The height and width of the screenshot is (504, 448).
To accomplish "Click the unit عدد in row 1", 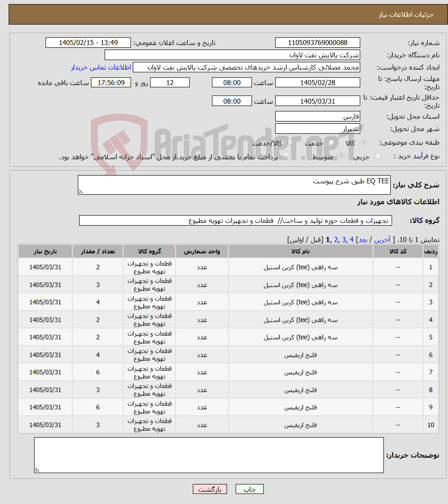I will click(x=202, y=267).
